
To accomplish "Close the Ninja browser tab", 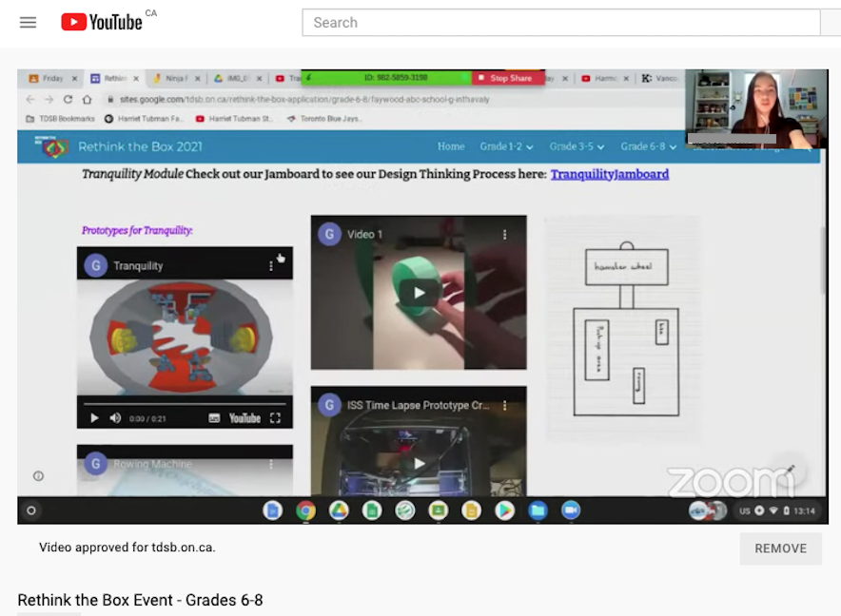I will point(197,78).
